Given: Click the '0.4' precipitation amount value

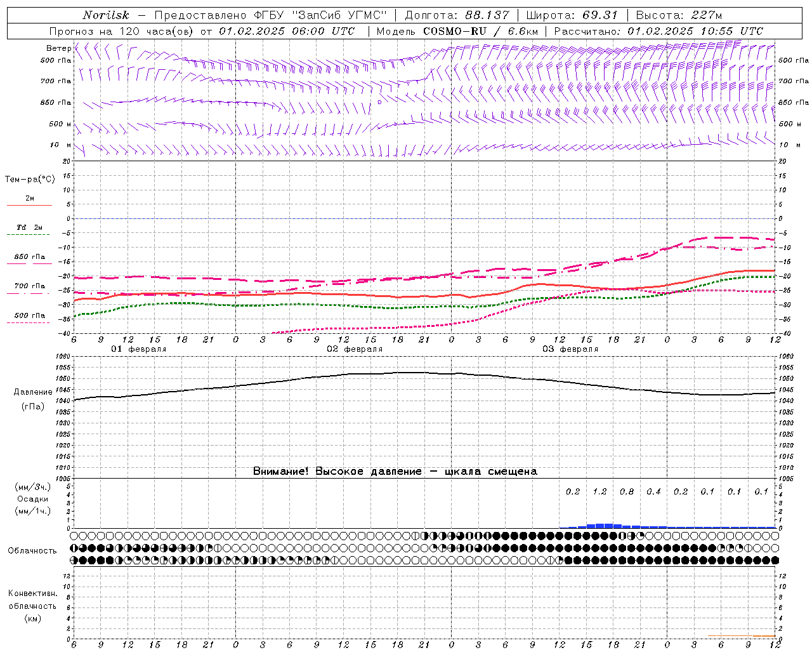Looking at the screenshot, I should [x=653, y=491].
